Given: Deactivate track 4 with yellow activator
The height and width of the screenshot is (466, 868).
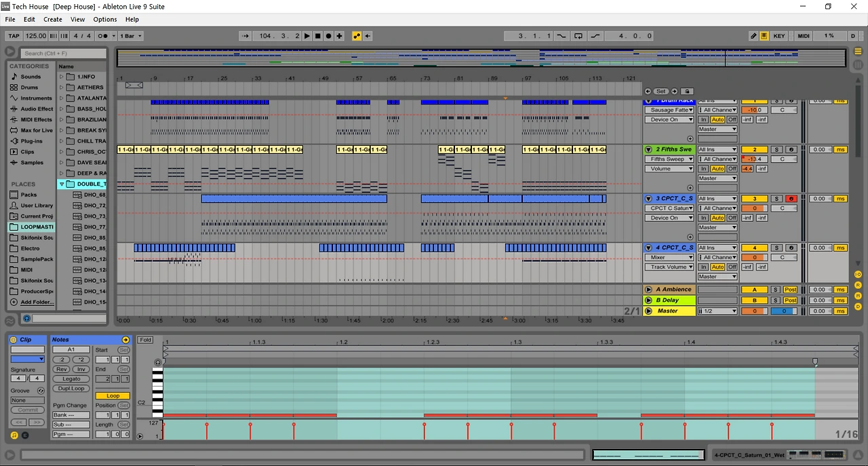Looking at the screenshot, I should click(755, 248).
